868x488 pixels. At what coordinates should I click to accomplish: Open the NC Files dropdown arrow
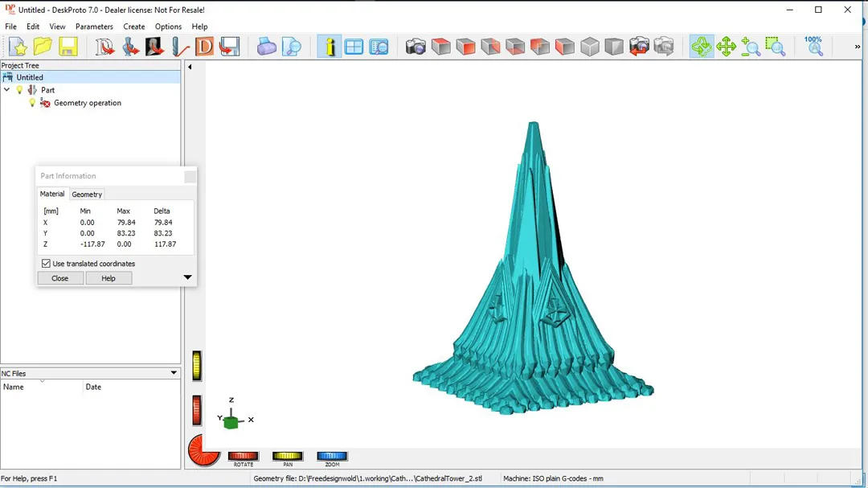coord(174,373)
